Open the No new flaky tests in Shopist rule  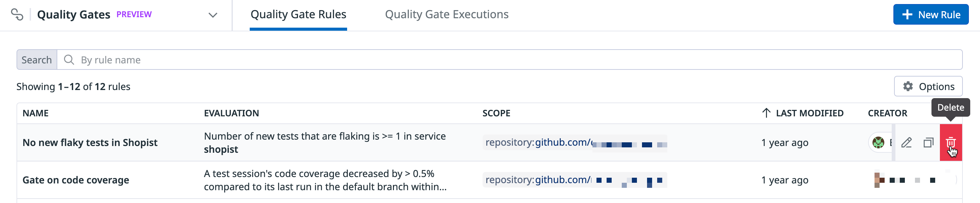click(90, 142)
